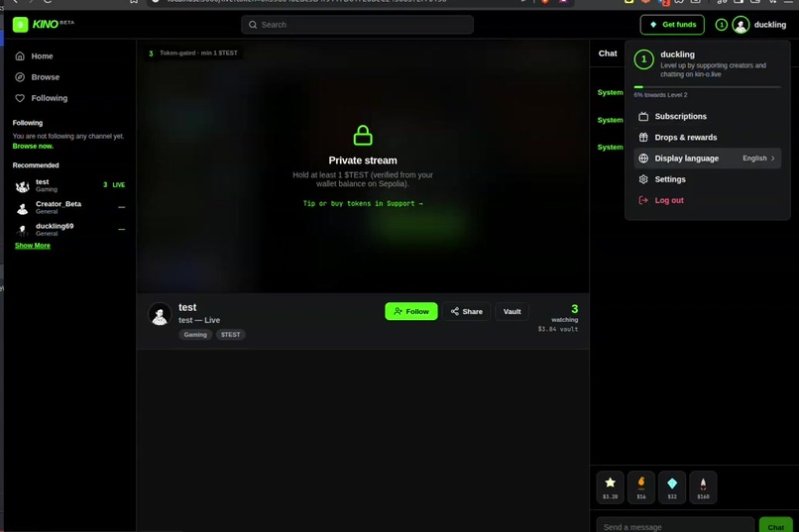Click the Creator_Beta avatar in sidebar
The height and width of the screenshot is (532, 799).
click(x=22, y=208)
